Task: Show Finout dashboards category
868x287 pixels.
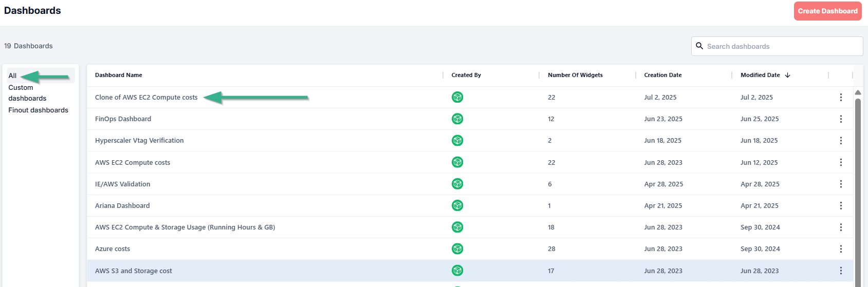Action: [x=38, y=110]
